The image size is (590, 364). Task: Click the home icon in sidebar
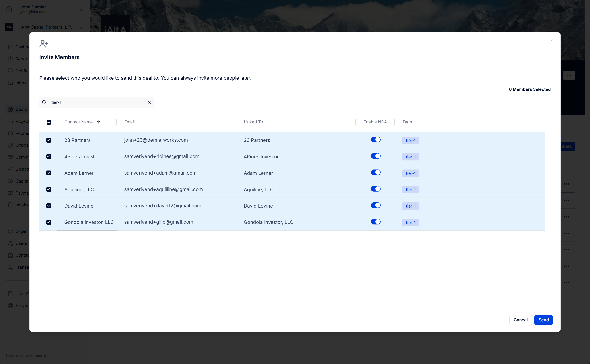tap(9, 9)
